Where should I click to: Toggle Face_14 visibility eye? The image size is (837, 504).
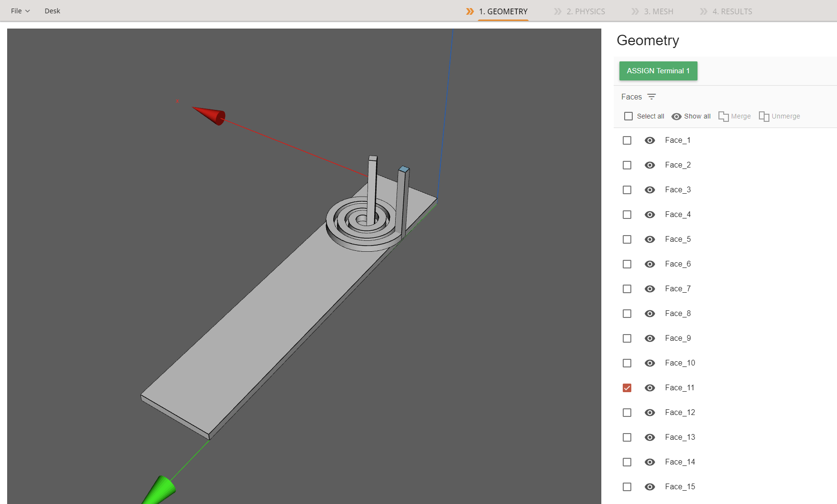(649, 462)
